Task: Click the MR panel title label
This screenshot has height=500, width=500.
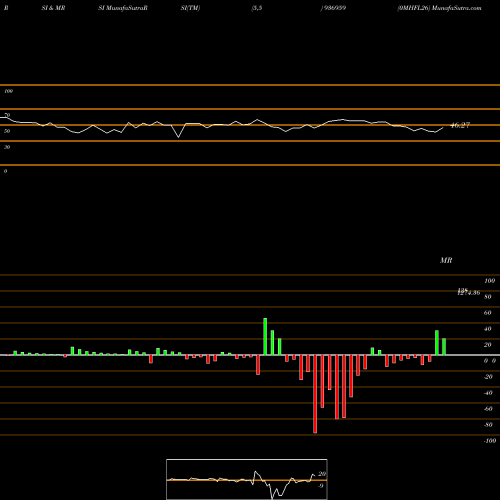Action: click(446, 260)
